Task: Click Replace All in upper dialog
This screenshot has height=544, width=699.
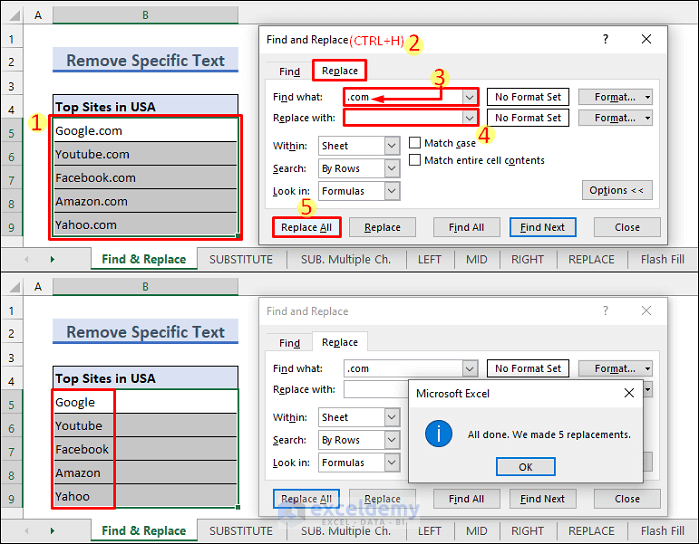Action: (306, 227)
